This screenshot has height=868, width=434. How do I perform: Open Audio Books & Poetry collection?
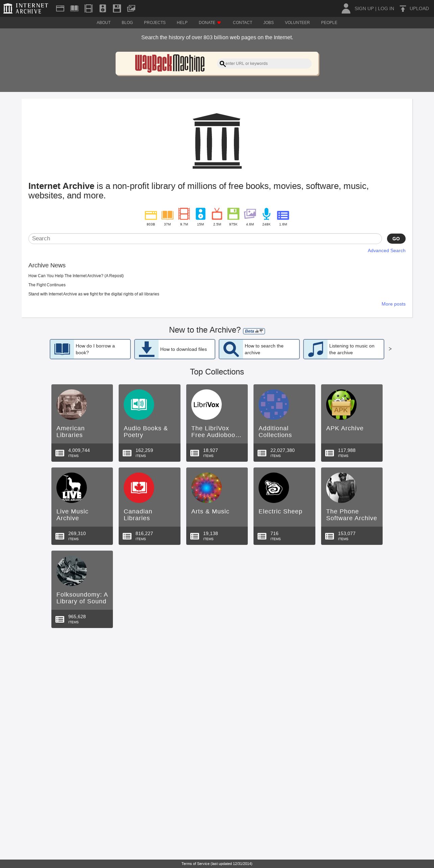pos(149,423)
